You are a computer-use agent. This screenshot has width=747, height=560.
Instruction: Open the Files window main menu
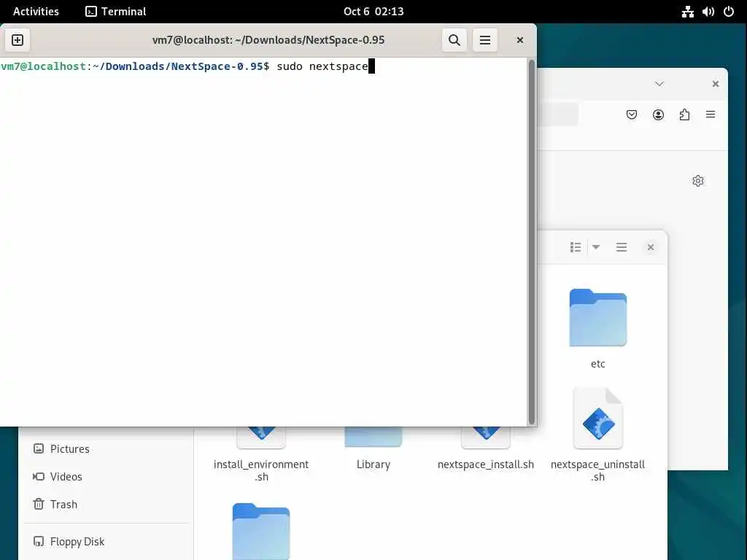point(622,247)
